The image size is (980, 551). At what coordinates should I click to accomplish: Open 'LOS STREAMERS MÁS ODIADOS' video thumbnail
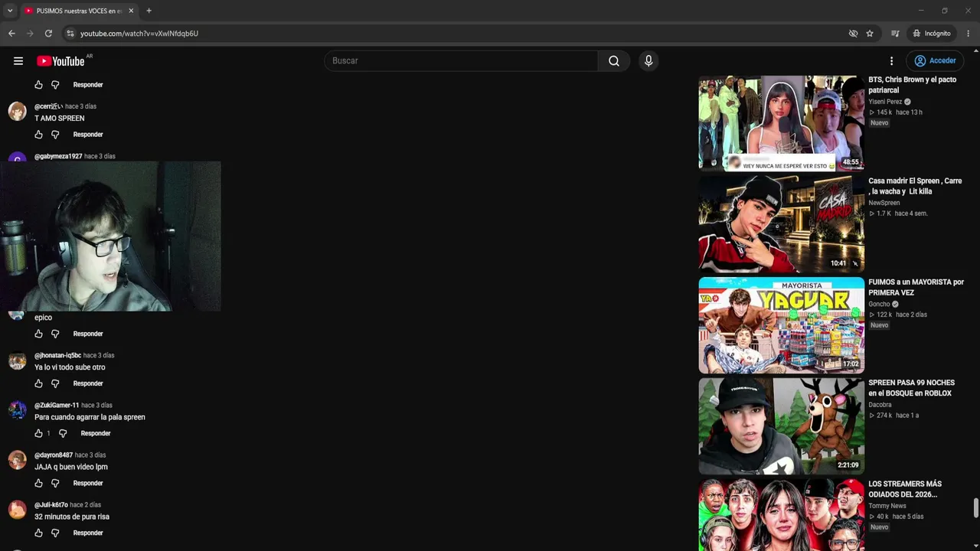[781, 514]
